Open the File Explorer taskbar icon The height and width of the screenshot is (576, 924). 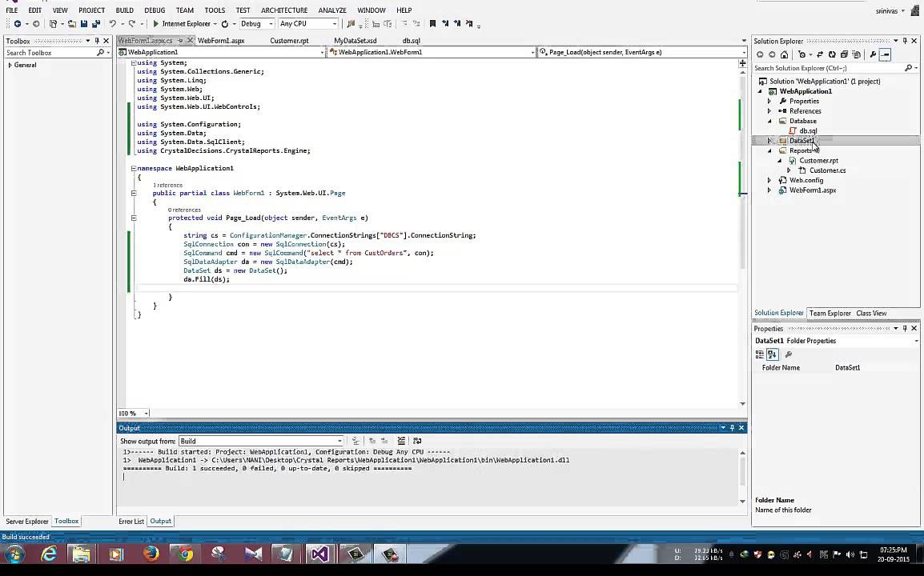pyautogui.click(x=82, y=554)
